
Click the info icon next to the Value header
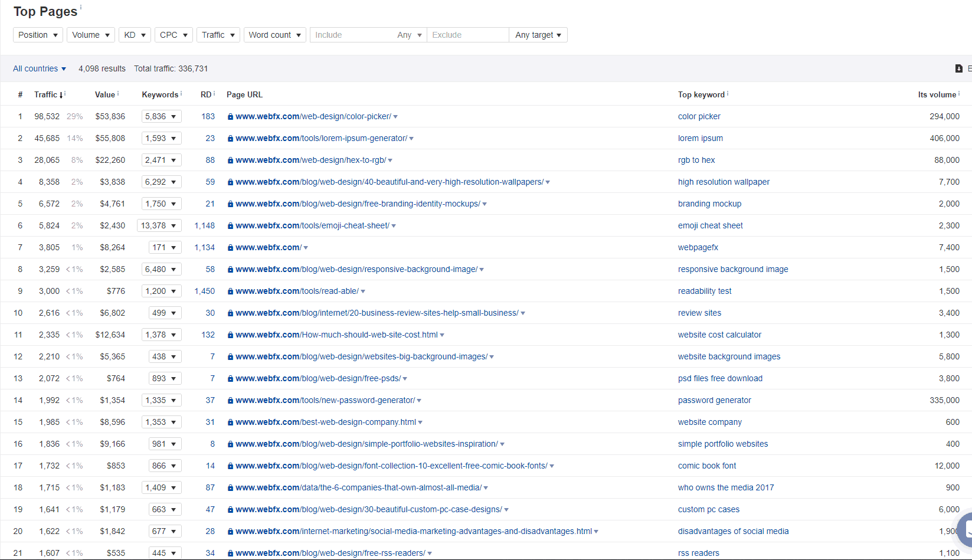point(118,92)
